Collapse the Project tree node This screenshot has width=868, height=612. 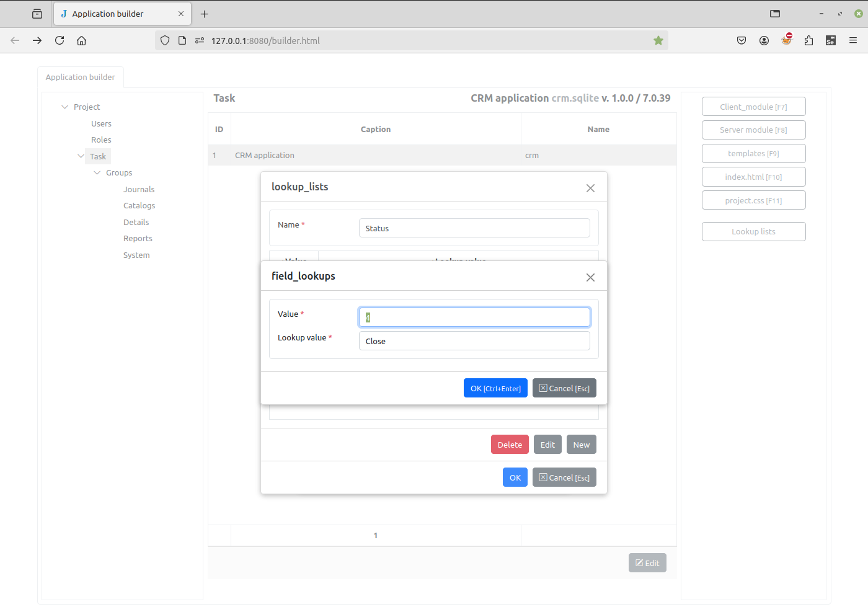(64, 107)
